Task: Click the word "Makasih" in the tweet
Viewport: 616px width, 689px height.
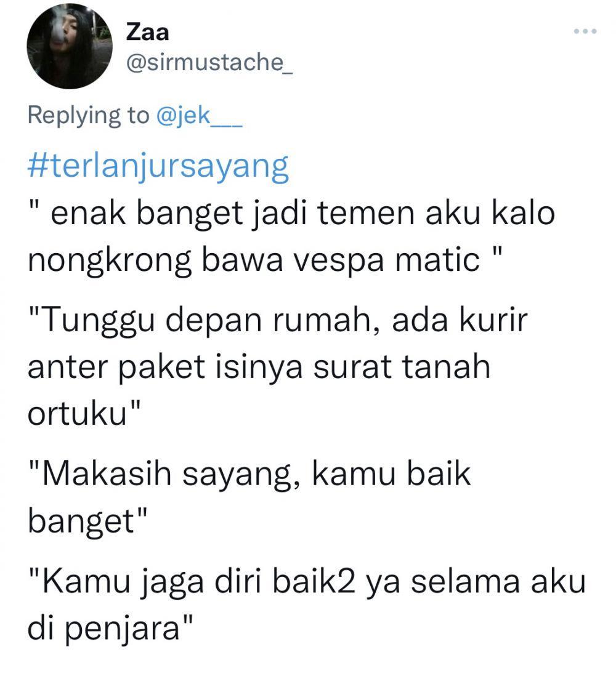Action: click(x=107, y=473)
